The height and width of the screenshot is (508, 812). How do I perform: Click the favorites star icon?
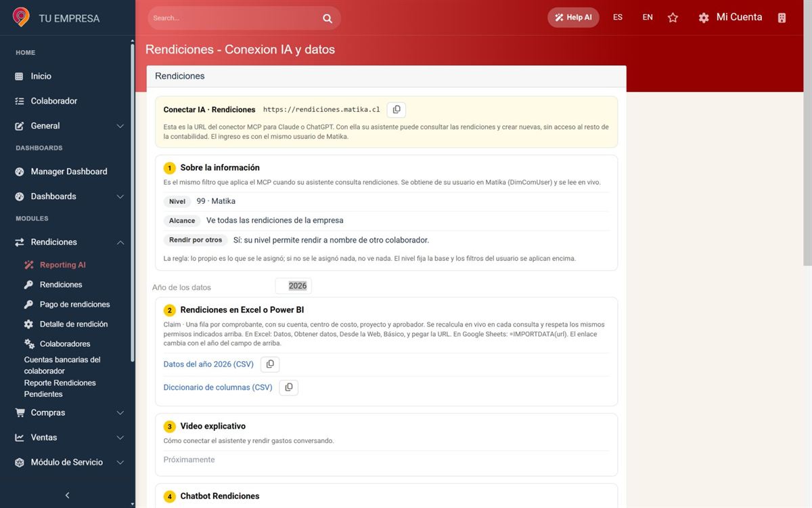point(673,18)
